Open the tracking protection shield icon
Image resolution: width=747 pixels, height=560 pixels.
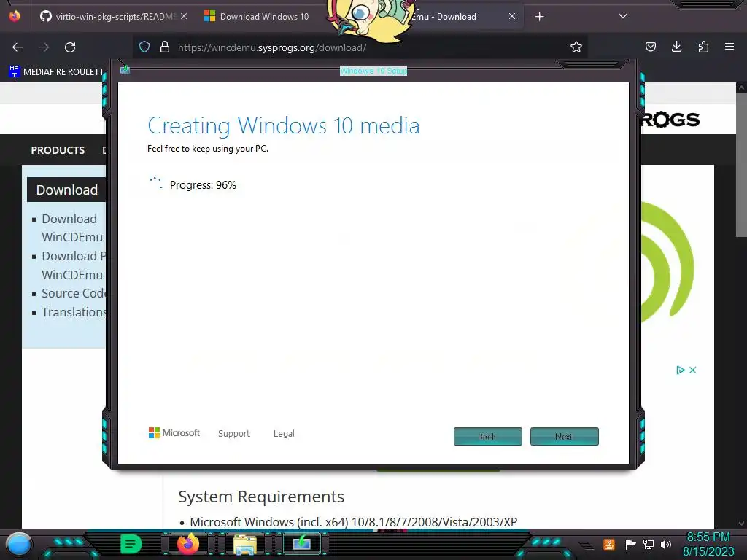(144, 47)
